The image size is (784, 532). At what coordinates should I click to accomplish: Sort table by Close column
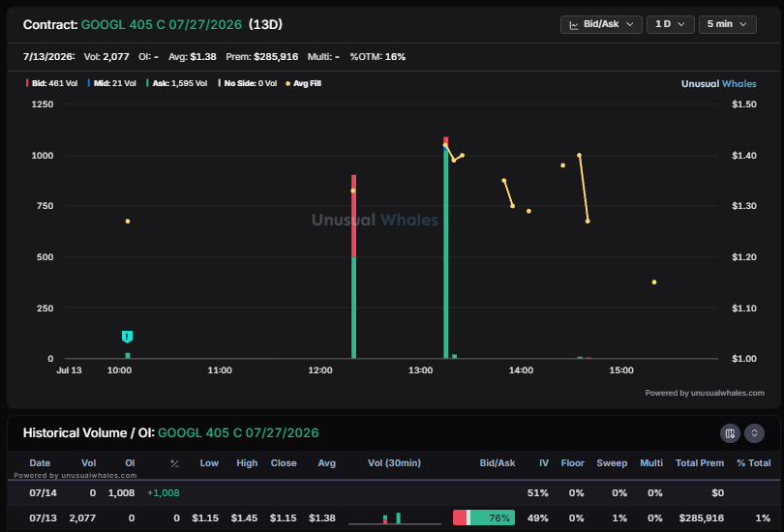click(284, 463)
